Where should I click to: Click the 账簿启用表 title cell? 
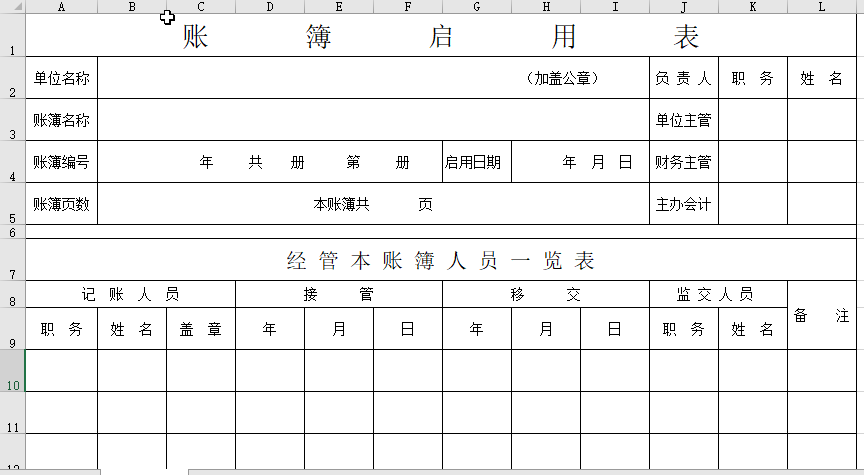pyautogui.click(x=440, y=36)
